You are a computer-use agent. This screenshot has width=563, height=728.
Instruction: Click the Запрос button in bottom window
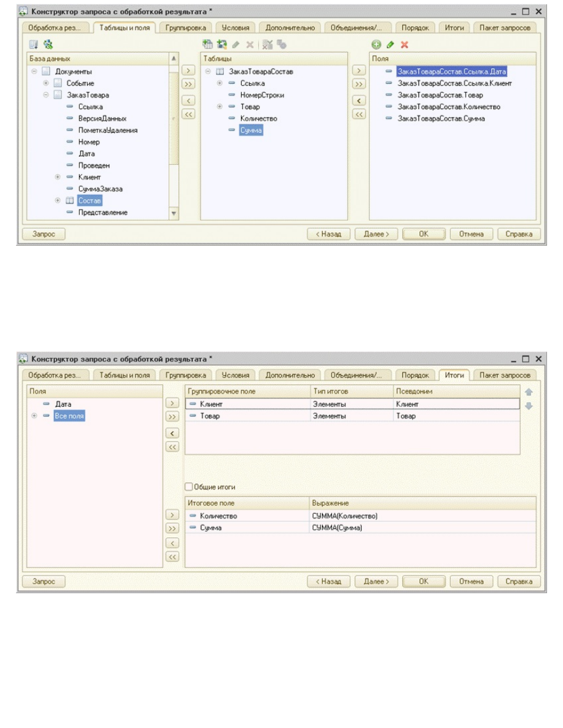44,582
